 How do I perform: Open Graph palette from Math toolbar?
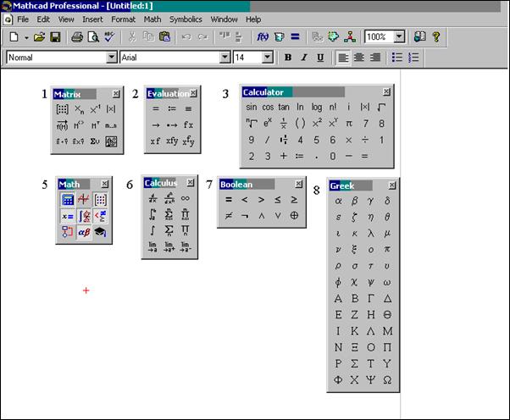pos(84,200)
